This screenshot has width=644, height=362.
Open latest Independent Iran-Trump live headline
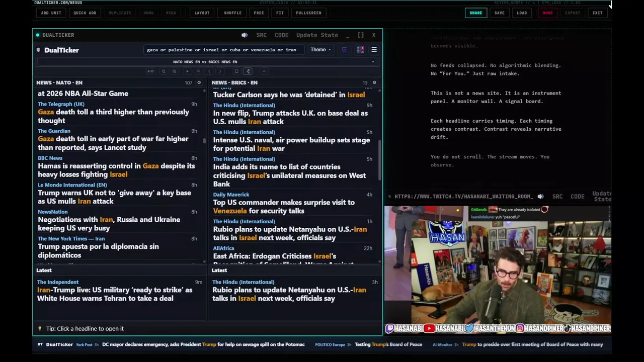(x=115, y=294)
